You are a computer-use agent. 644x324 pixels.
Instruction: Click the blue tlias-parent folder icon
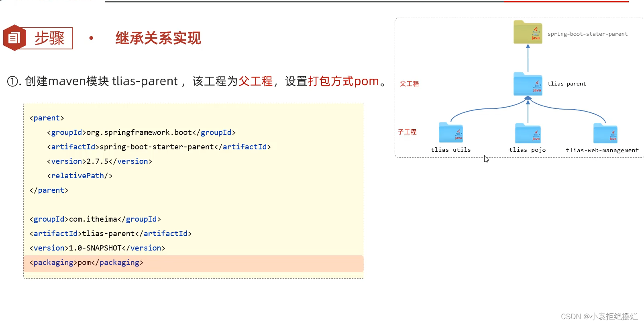(x=528, y=84)
